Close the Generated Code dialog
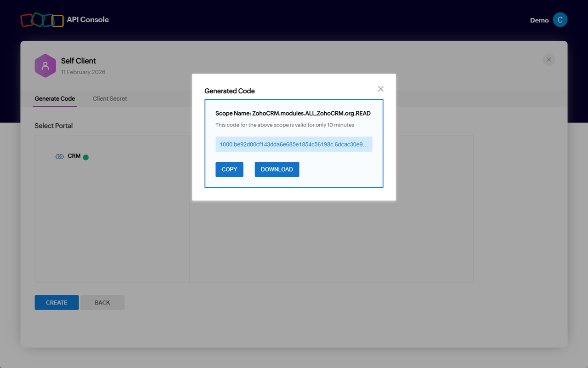The image size is (588, 368). tap(380, 89)
